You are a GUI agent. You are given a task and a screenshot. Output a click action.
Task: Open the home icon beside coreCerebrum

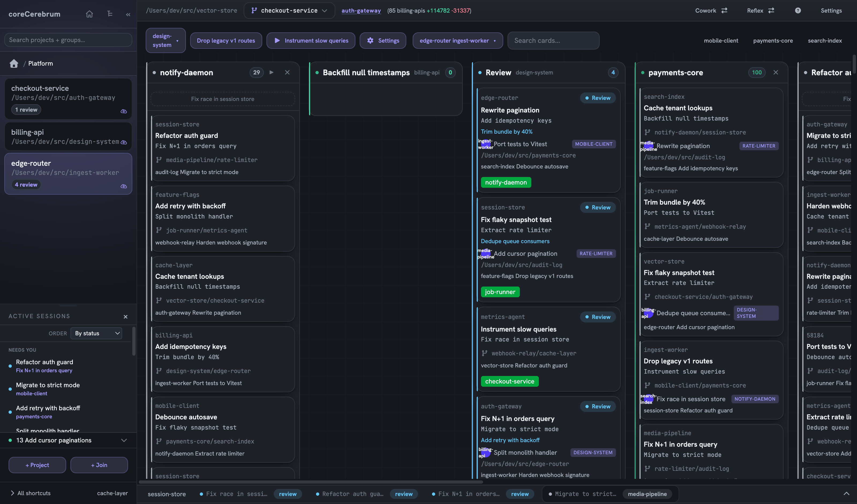point(89,14)
